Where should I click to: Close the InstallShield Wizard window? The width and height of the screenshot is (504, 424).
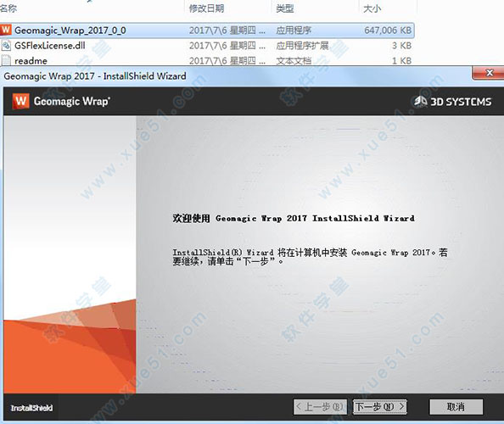click(489, 73)
